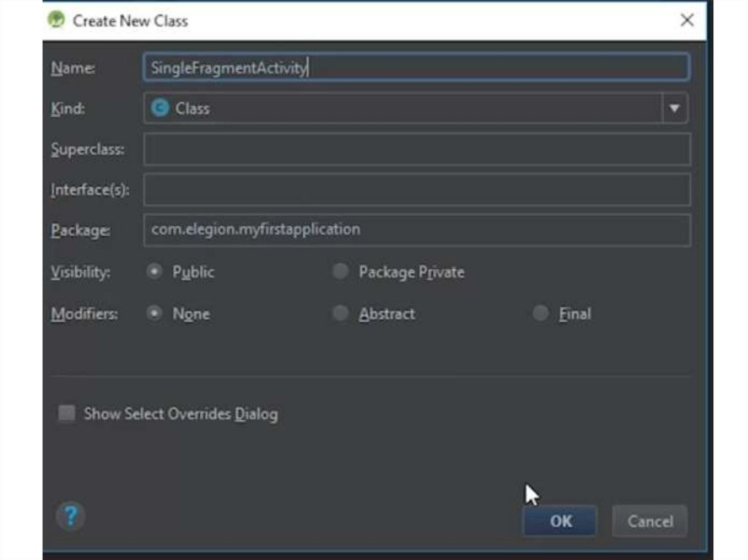Image resolution: width=748 pixels, height=560 pixels.
Task: Close the Create New Class dialog
Action: (687, 20)
